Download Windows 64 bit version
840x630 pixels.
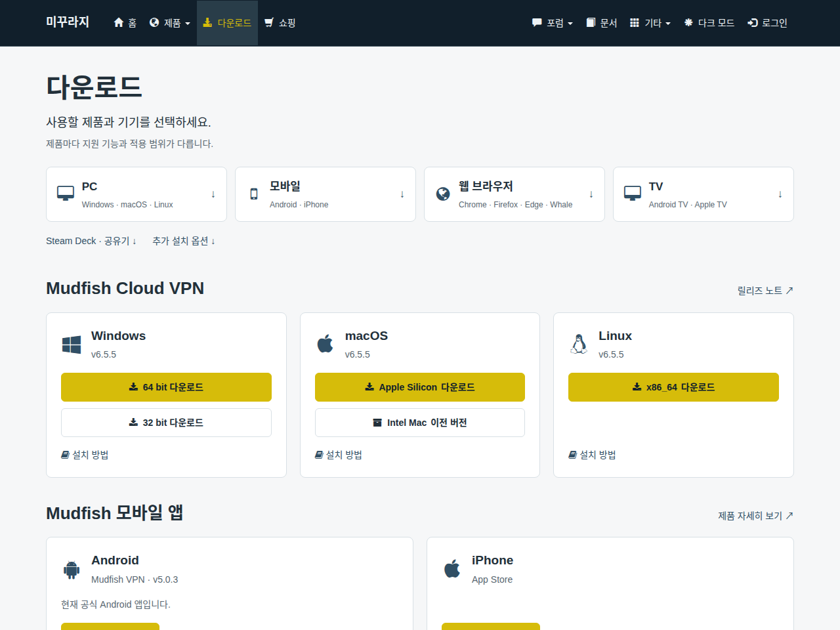pyautogui.click(x=166, y=387)
